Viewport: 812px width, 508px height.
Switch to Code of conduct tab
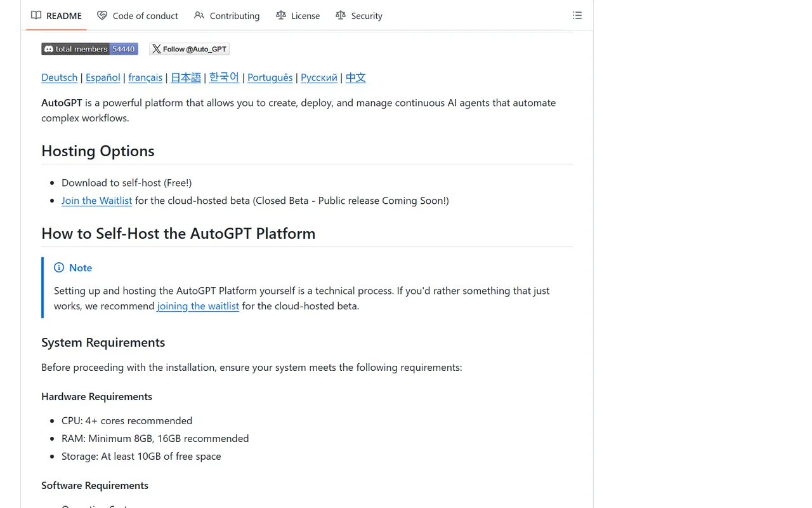(x=138, y=16)
